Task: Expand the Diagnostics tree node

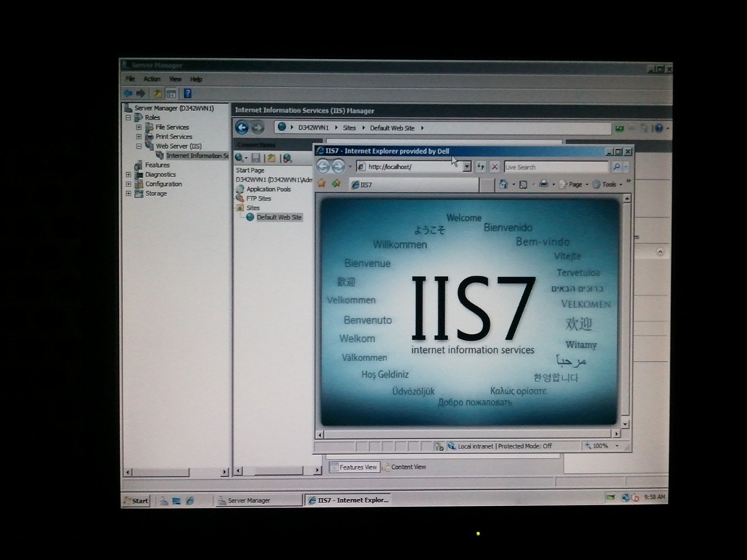Action: (x=128, y=174)
